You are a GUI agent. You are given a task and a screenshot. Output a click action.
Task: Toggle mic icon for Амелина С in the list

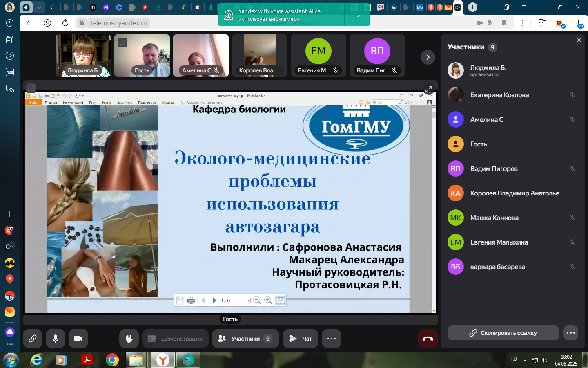[x=572, y=119]
